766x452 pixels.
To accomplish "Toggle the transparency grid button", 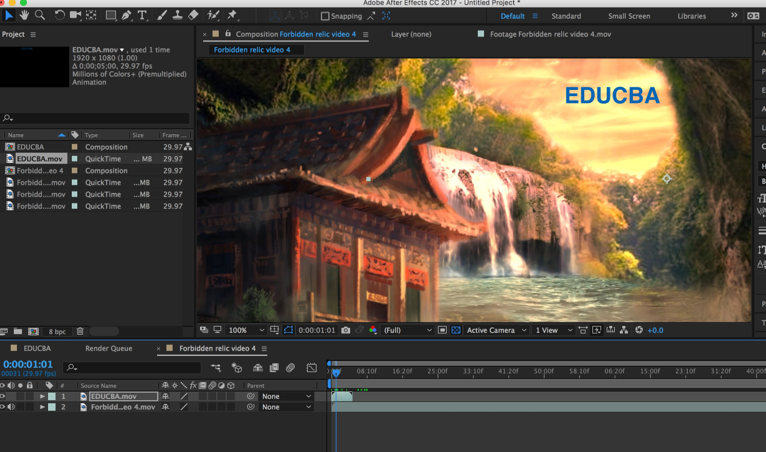I will [x=456, y=330].
